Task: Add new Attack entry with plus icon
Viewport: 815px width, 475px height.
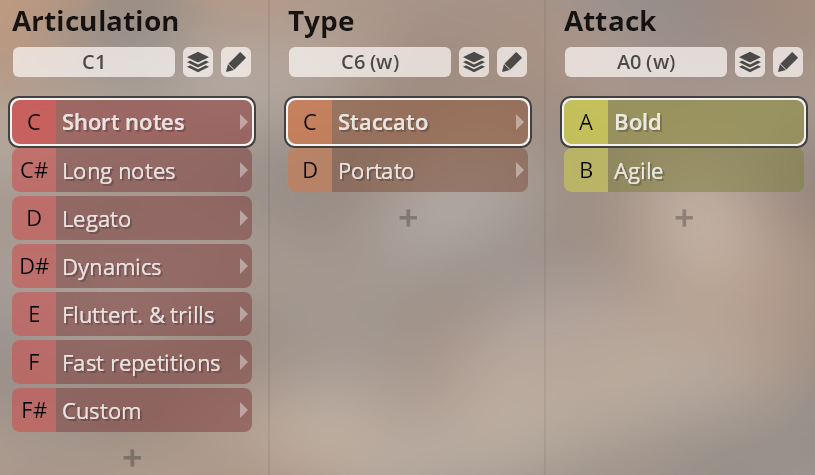Action: point(684,218)
